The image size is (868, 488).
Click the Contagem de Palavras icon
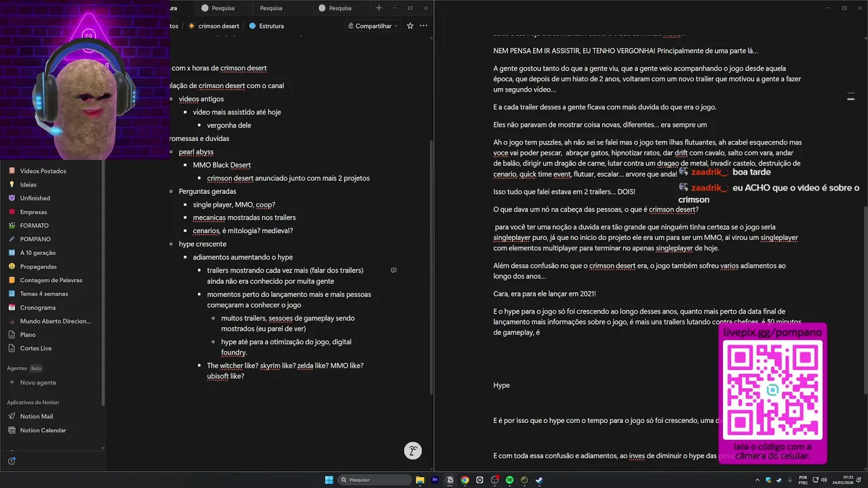click(x=12, y=280)
